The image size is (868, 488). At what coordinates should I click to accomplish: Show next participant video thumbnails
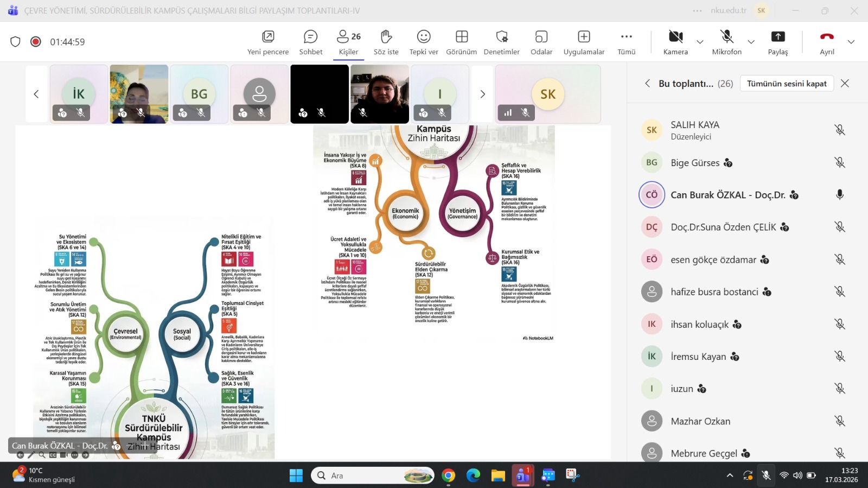pyautogui.click(x=482, y=94)
